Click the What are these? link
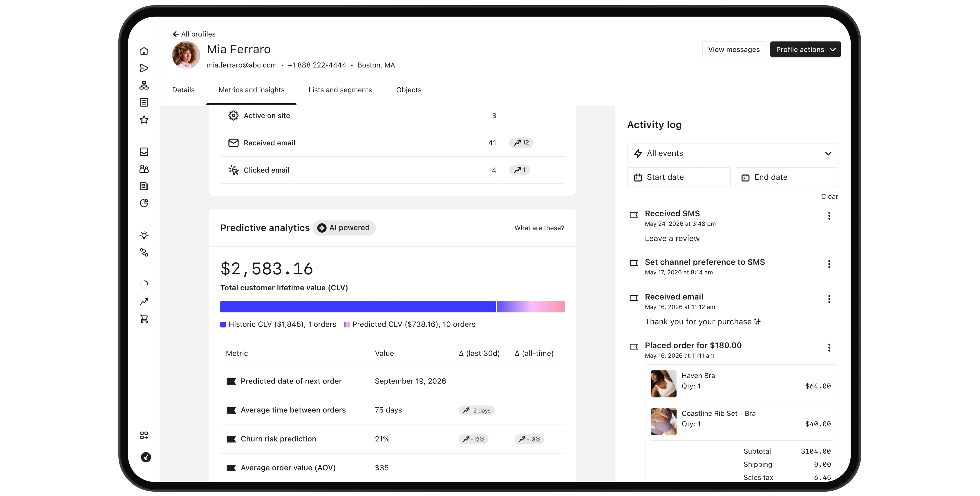 coord(539,228)
